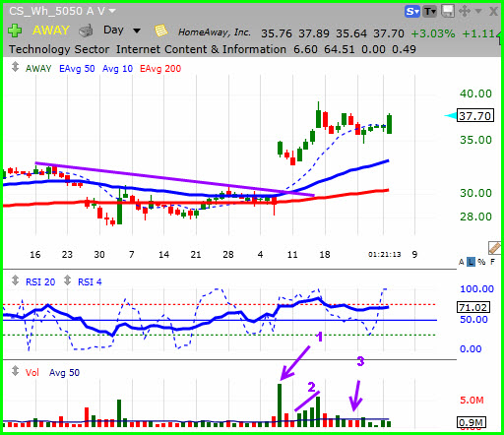Click the up-down arrows beside RSI 20
The width and height of the screenshot is (504, 435).
[15, 280]
